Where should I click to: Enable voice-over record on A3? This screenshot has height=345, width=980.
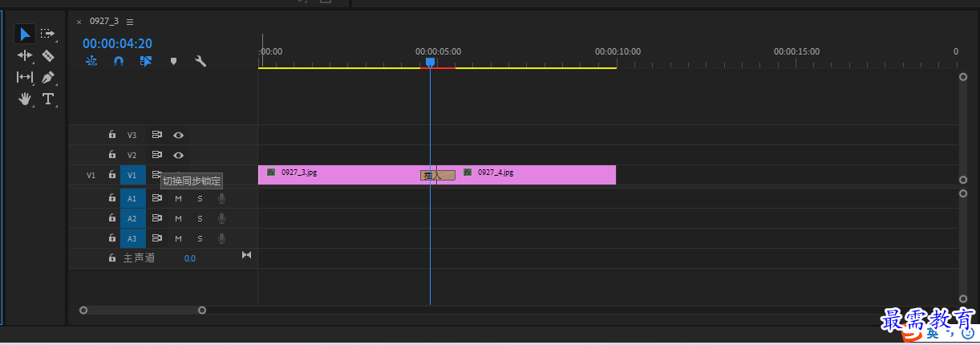tap(221, 238)
